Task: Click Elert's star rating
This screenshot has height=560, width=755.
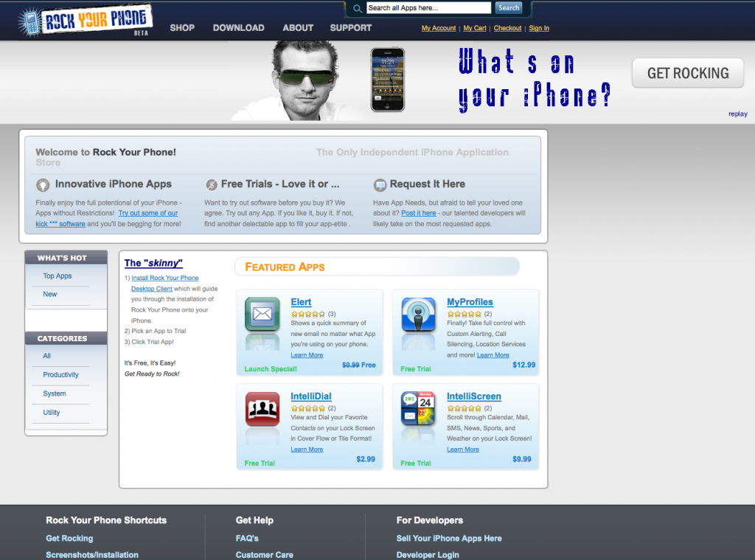Action: (308, 314)
